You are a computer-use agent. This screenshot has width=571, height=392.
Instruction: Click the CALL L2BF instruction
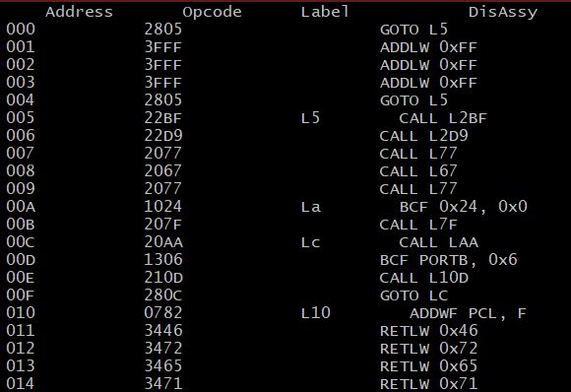coord(443,118)
